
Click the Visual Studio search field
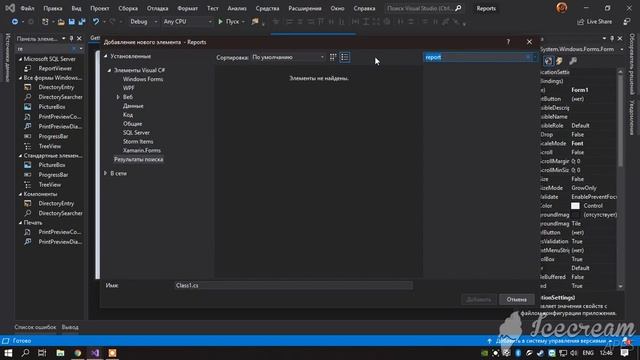(x=424, y=8)
